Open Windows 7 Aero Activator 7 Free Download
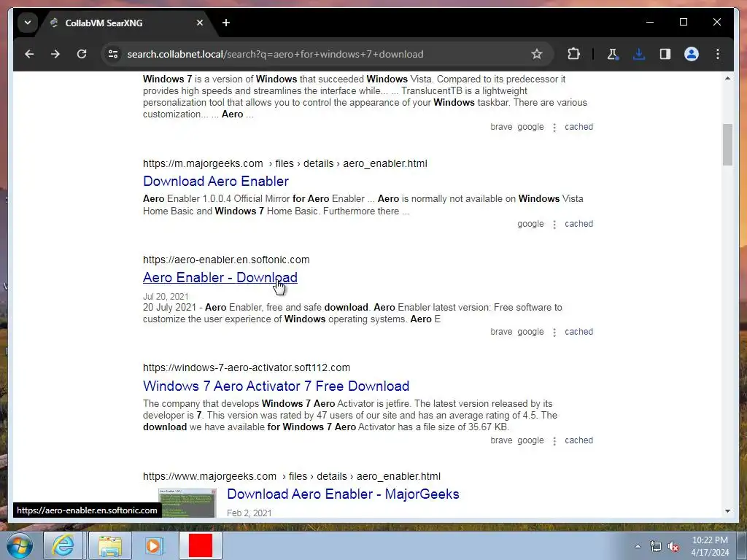The image size is (747, 560). pyautogui.click(x=276, y=386)
